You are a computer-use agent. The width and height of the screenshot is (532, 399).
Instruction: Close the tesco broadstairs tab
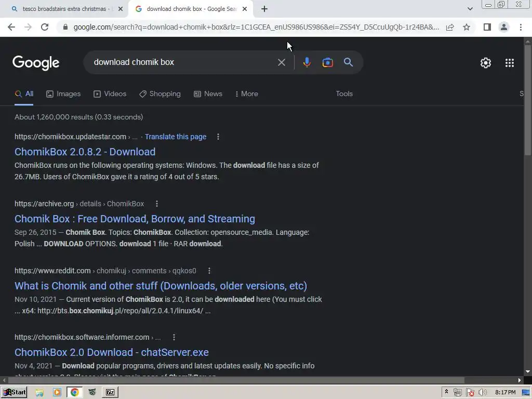pyautogui.click(x=121, y=9)
